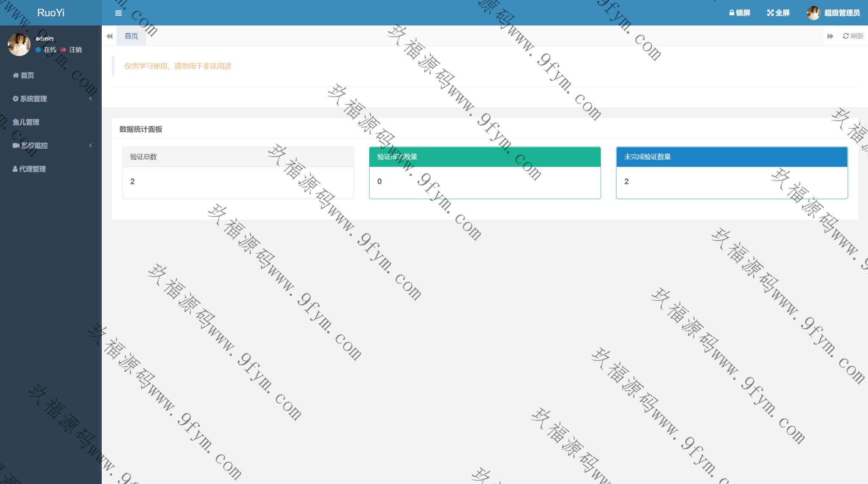The image size is (868, 484).
Task: Expand the 系统管理 menu chevron
Action: coord(91,99)
